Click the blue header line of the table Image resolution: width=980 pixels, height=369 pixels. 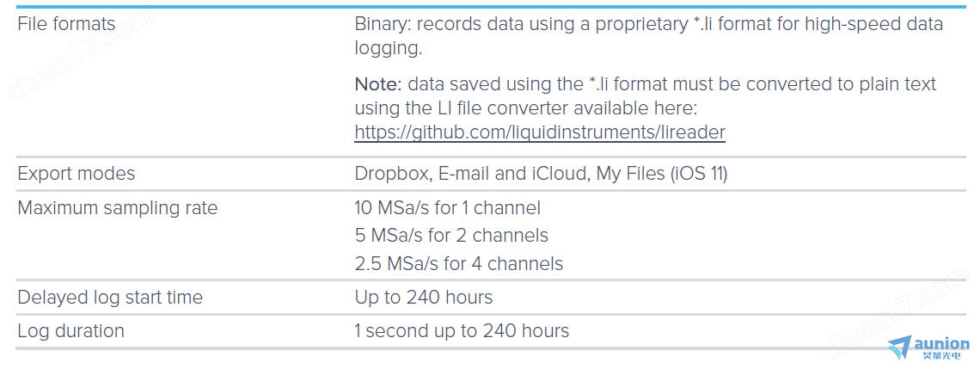coord(490,6)
